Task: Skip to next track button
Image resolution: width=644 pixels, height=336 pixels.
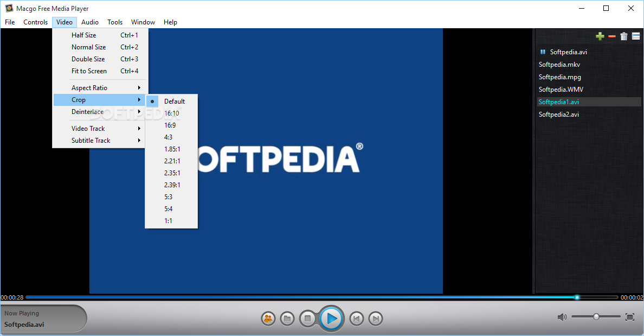Action: (375, 318)
